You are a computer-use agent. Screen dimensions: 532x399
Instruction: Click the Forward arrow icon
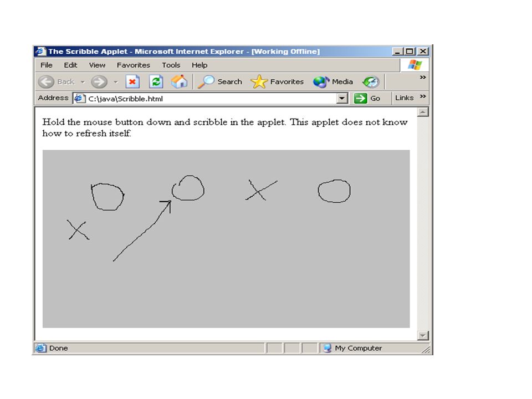pos(99,82)
